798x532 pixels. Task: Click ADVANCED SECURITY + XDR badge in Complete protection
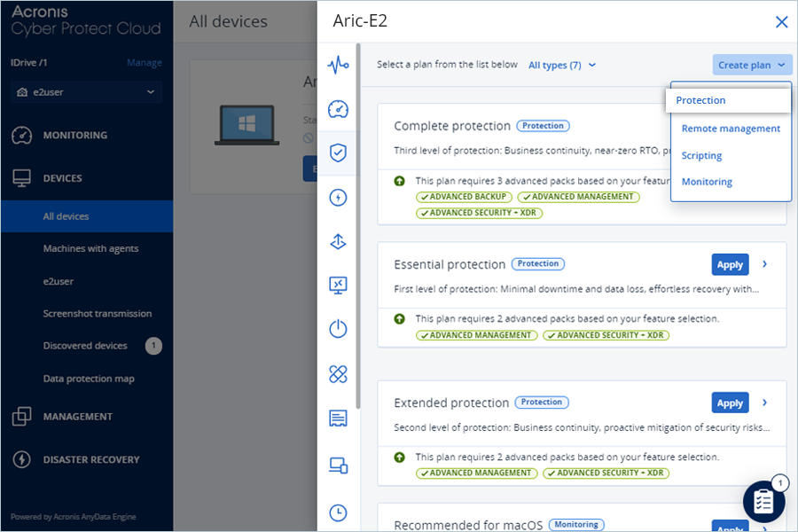(x=480, y=213)
